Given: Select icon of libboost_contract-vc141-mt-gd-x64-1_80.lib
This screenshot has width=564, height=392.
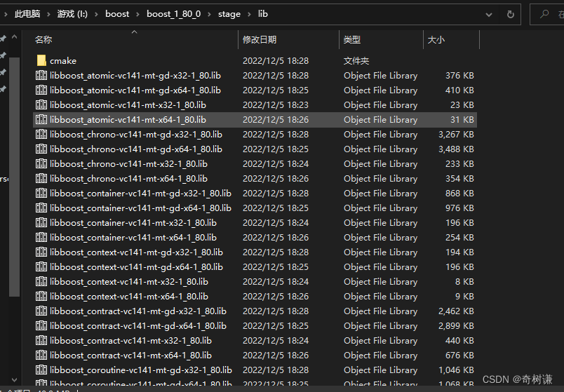Looking at the screenshot, I should point(41,326).
